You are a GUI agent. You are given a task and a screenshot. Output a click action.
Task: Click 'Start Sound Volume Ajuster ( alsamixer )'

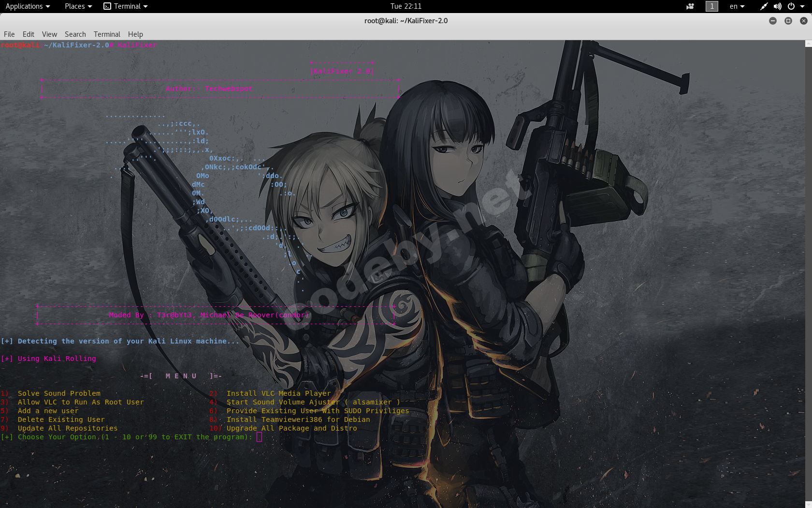tap(305, 402)
